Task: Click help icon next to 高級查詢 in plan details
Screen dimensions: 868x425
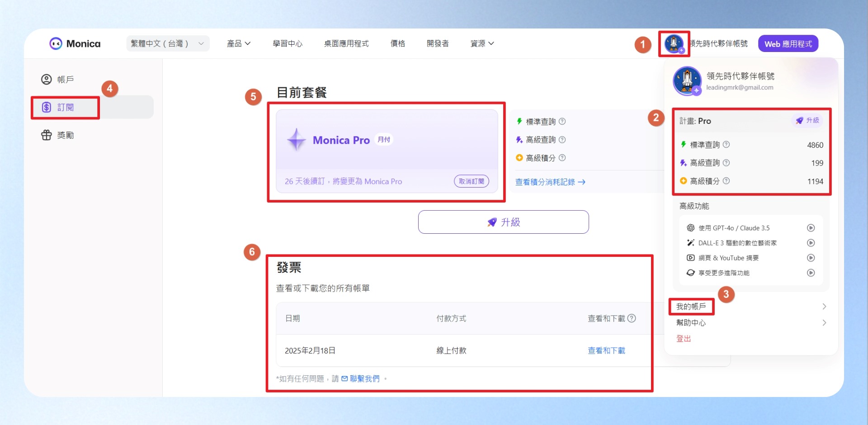Action: point(562,140)
